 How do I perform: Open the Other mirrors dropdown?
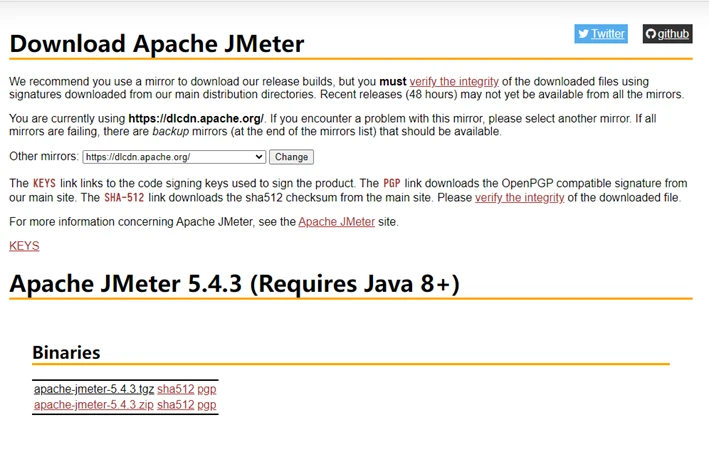(173, 157)
